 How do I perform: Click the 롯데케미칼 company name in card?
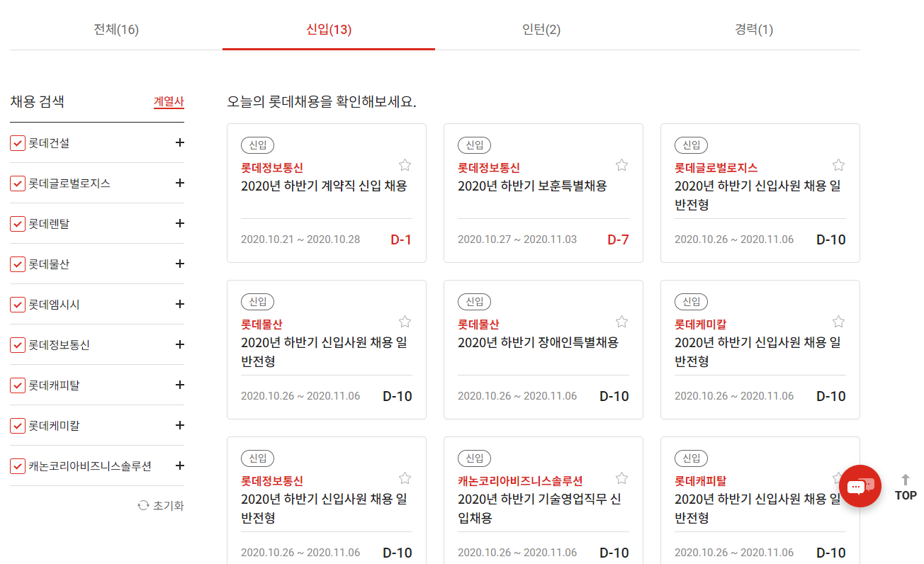[x=700, y=325]
